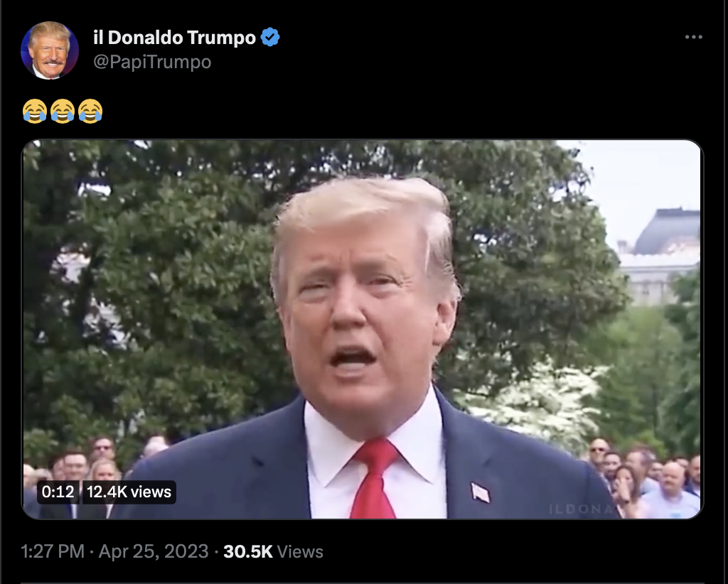This screenshot has width=728, height=584.
Task: Click the 12.4K views badge on video
Action: click(129, 492)
